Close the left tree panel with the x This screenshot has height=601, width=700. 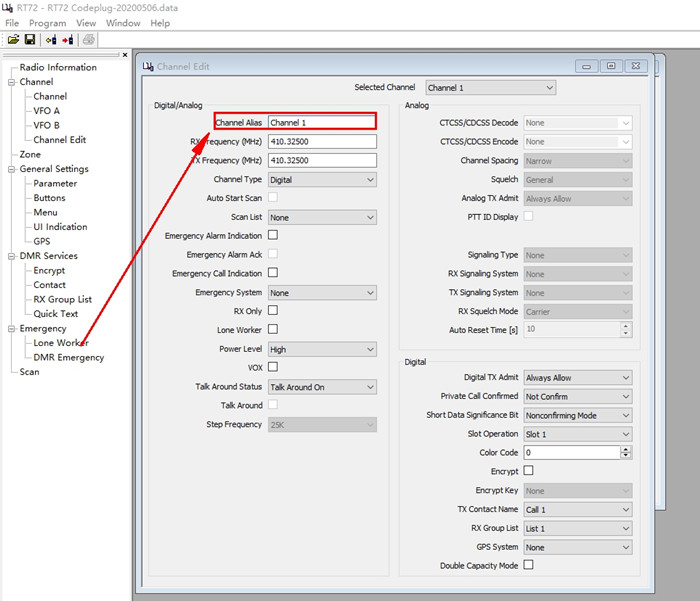tap(125, 54)
